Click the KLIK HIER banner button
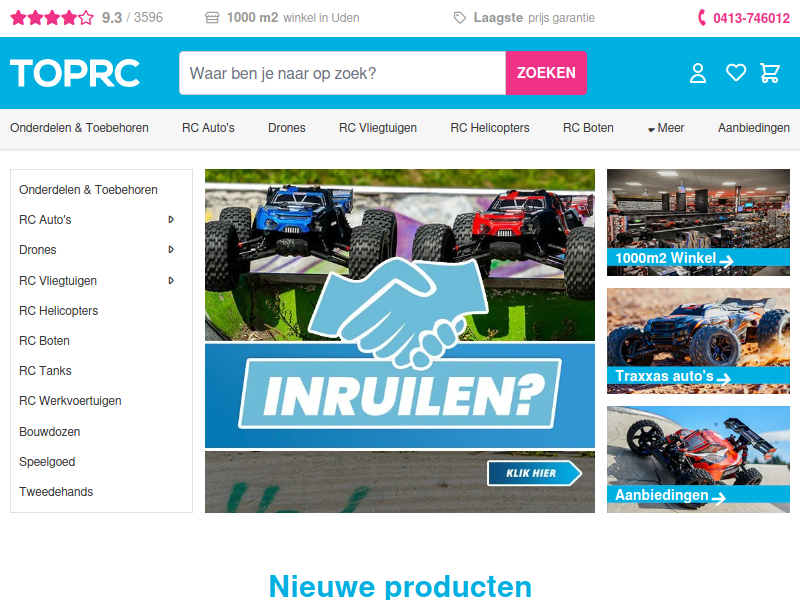This screenshot has width=800, height=600. click(x=534, y=473)
